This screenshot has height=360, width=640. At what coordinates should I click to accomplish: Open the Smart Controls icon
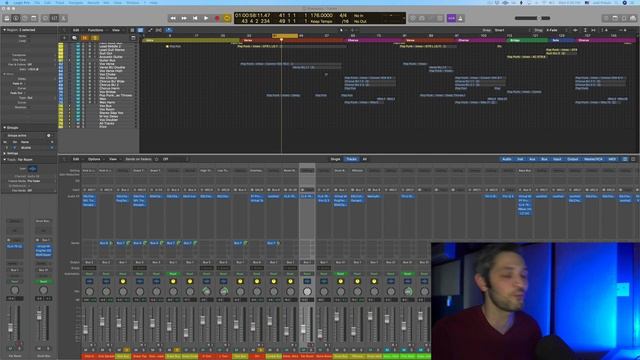46,18
